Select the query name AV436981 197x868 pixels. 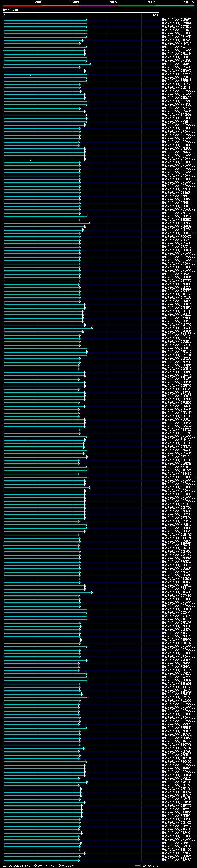tap(11, 10)
